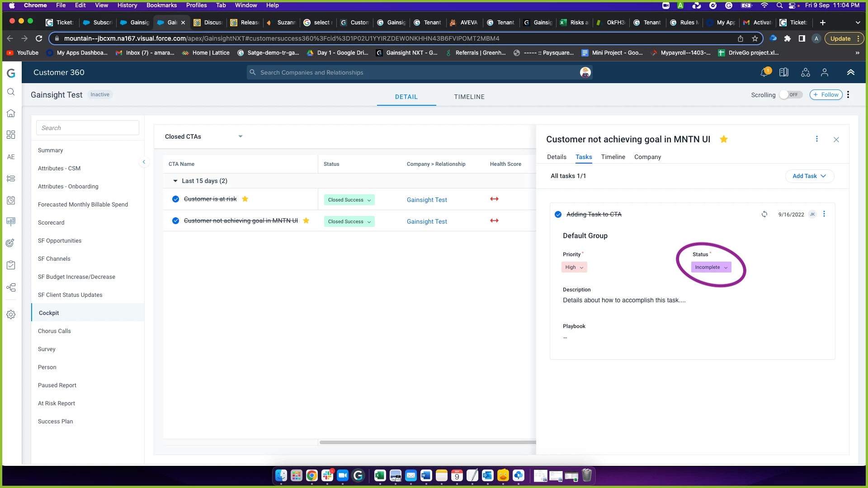Click the horizontal scrollbar under the CTA table
This screenshot has width=868, height=488.
coord(428,442)
